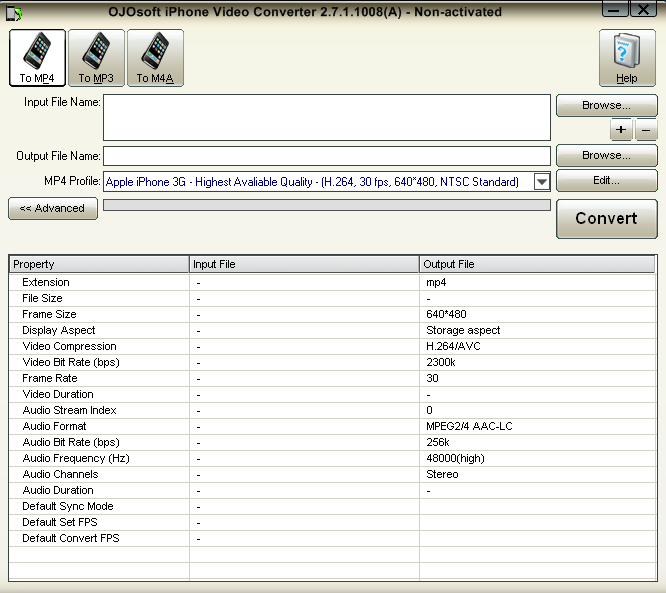666x593 pixels.
Task: Open the Help book icon
Action: point(627,58)
